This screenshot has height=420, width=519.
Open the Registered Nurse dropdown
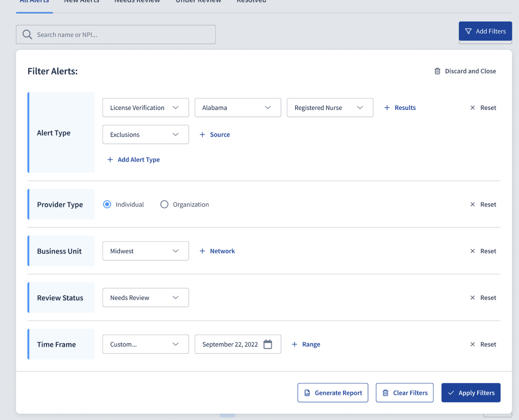click(330, 108)
